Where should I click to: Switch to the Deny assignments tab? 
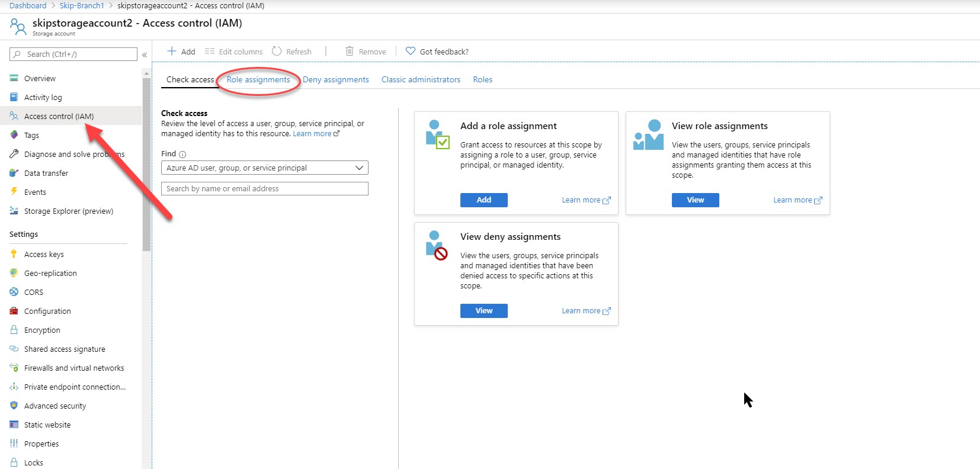[336, 79]
